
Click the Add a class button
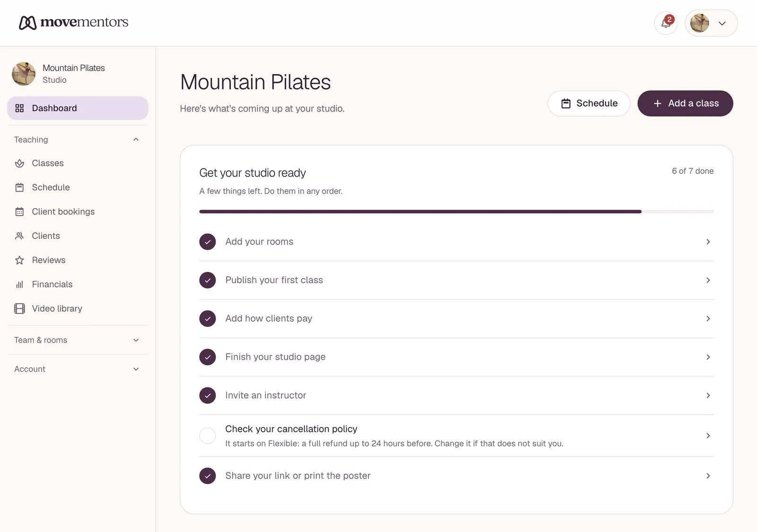click(685, 103)
